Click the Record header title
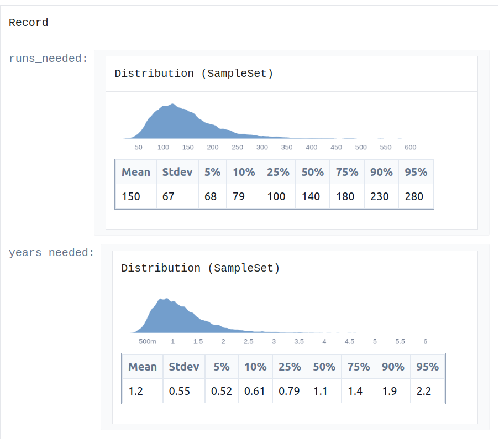This screenshot has height=443, width=504. (28, 23)
